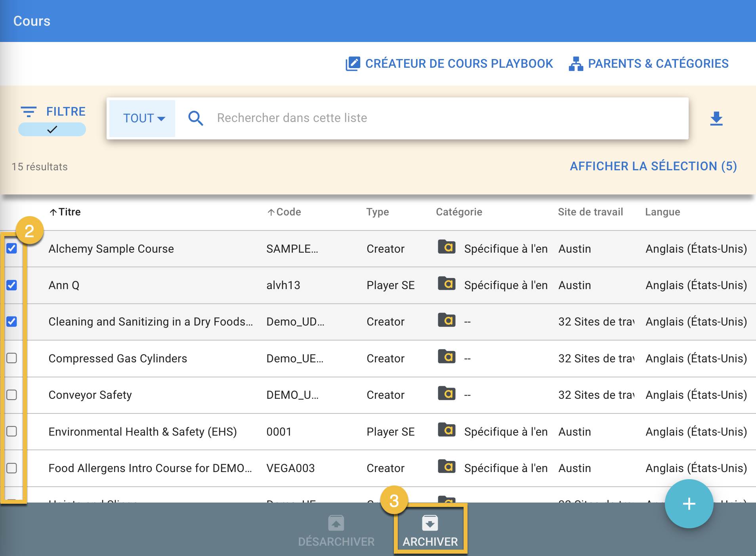Click the code cell 0001
The width and height of the screenshot is (756, 556).
279,432
